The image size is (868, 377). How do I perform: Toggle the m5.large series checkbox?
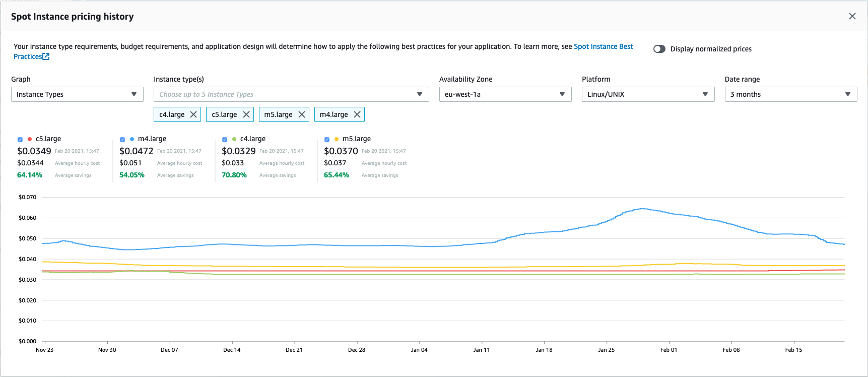point(327,140)
